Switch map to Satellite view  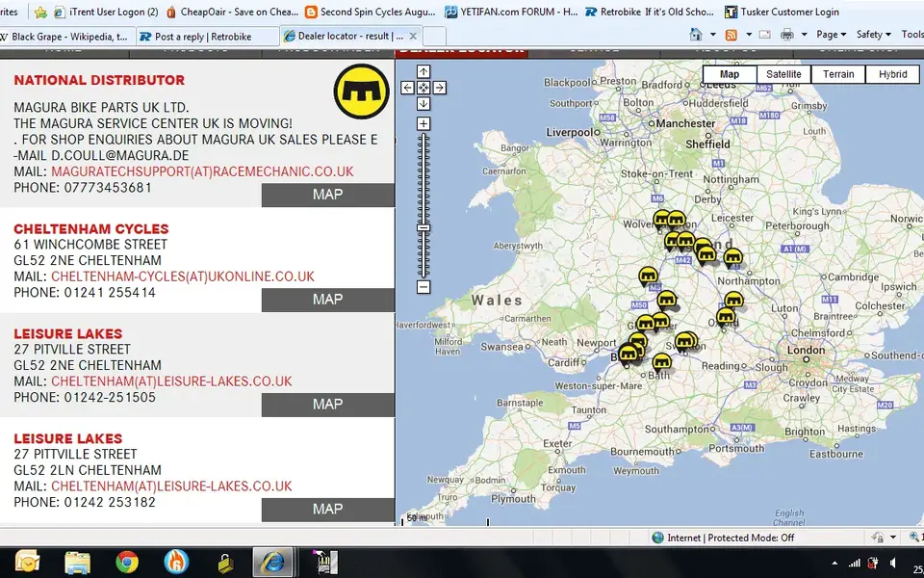tap(783, 74)
